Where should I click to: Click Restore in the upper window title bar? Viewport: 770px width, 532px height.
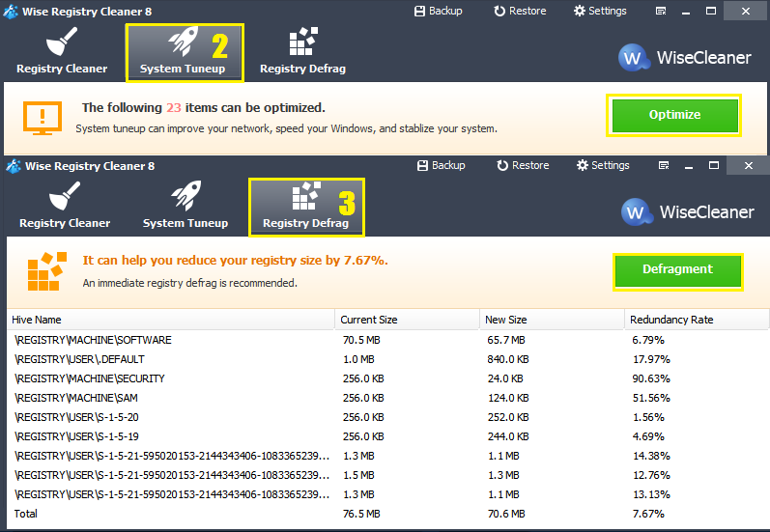[520, 11]
